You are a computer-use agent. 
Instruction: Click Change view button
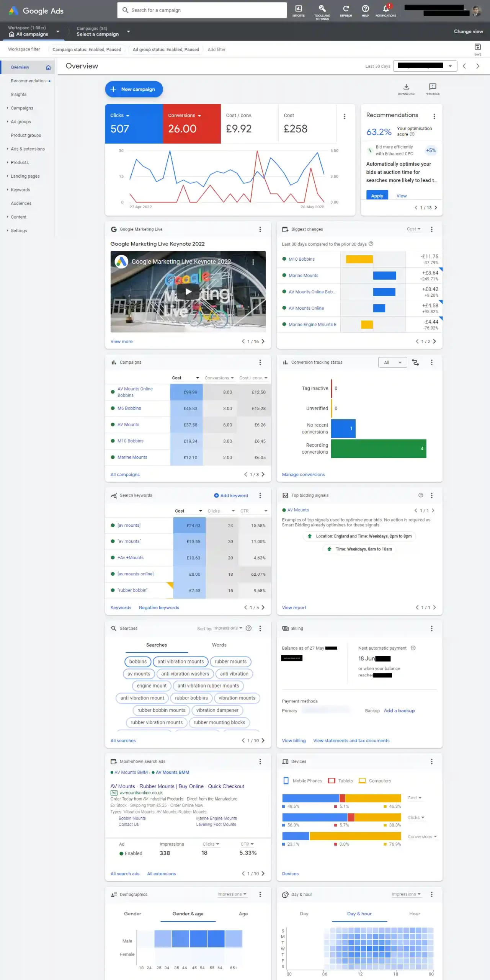point(468,31)
